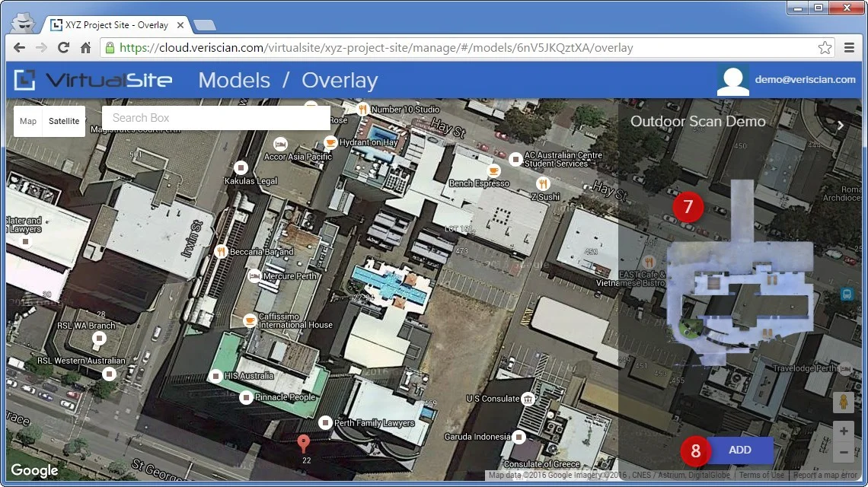Click the U S Consulate marker
The width and height of the screenshot is (868, 487).
[x=528, y=399]
